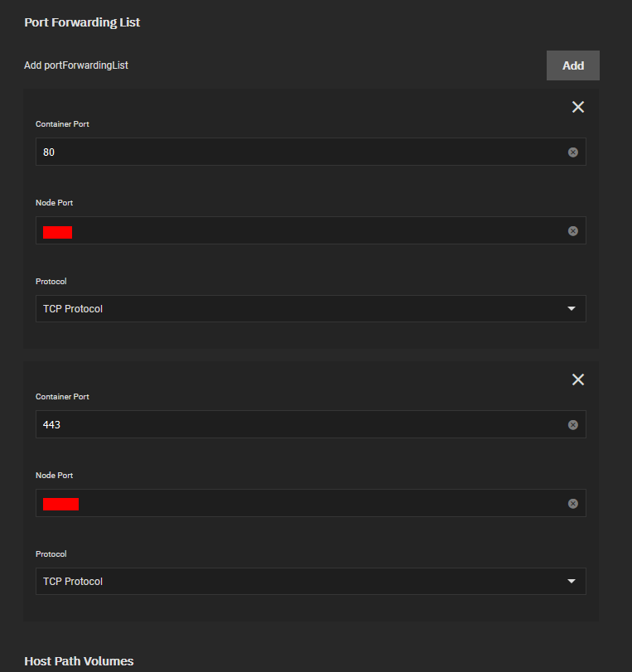
Task: Expand Protocol dropdown for the port 443 entry
Action: [311, 582]
